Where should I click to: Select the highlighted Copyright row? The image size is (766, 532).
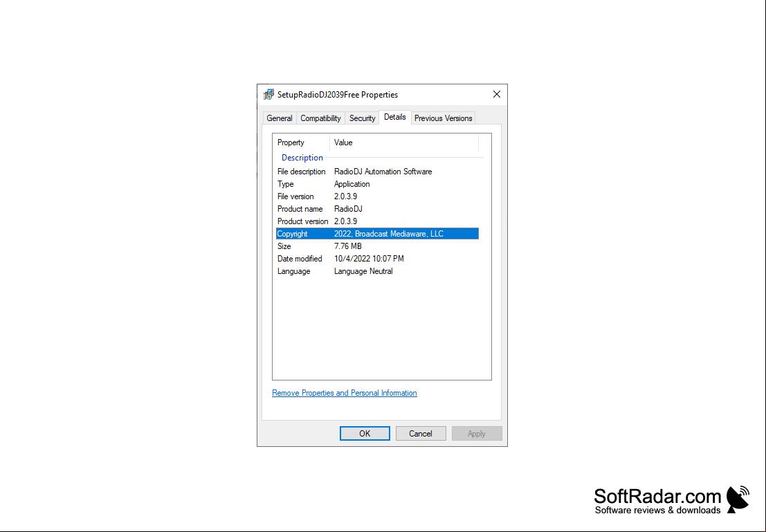(377, 234)
